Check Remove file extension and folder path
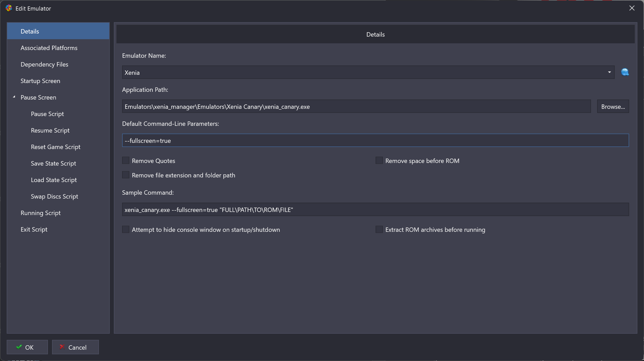Image resolution: width=644 pixels, height=361 pixels. pos(126,175)
